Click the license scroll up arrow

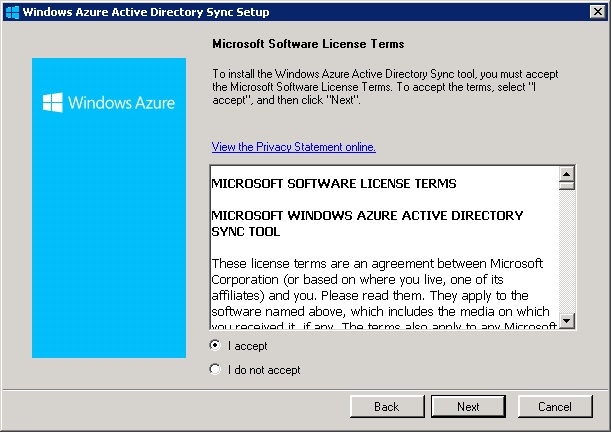tap(566, 173)
